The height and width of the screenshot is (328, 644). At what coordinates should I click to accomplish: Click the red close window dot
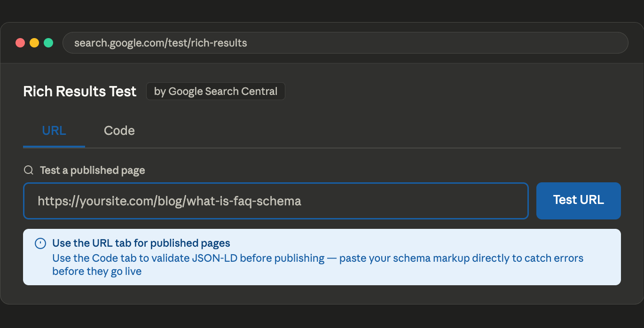click(20, 43)
